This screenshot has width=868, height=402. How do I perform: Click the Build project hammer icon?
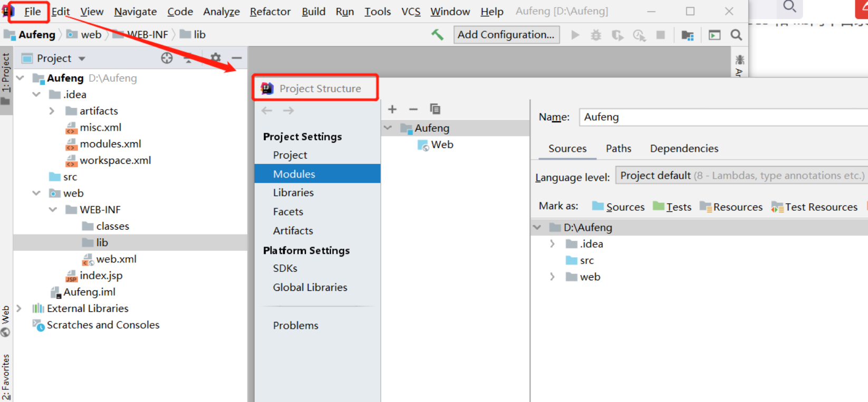tap(437, 35)
